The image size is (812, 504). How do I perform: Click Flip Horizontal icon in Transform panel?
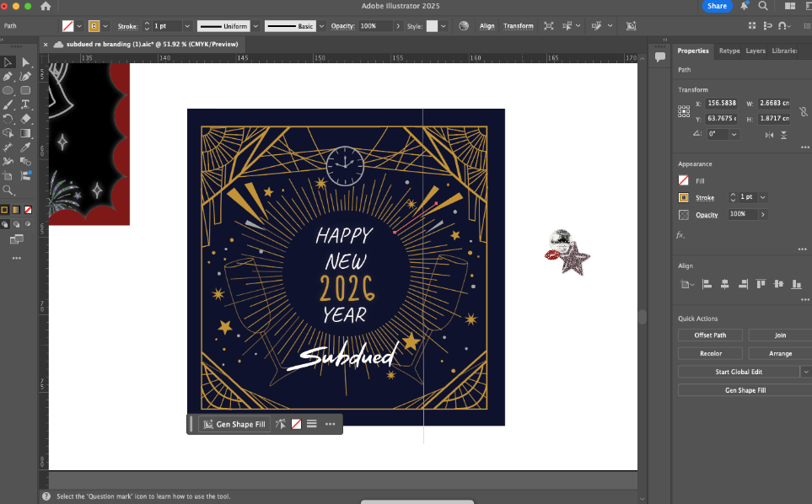click(x=769, y=135)
